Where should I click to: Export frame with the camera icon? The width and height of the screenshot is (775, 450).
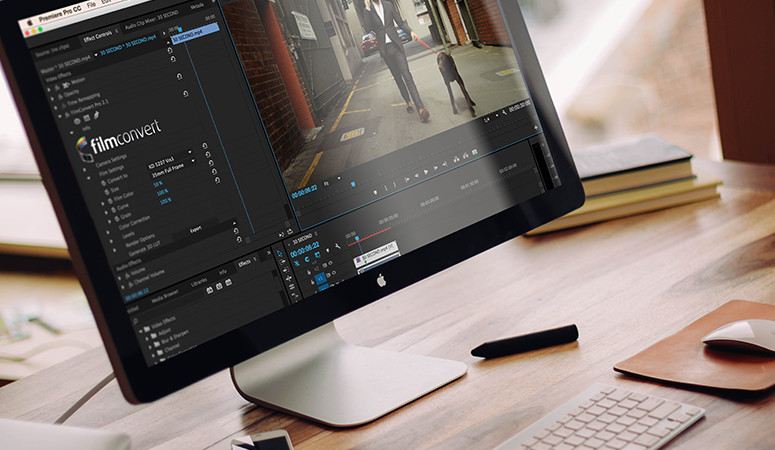(474, 152)
